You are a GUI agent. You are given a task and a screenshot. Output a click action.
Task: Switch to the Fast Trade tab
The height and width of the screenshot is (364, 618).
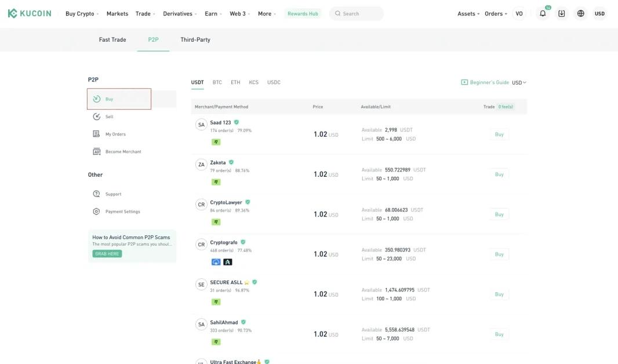tap(112, 39)
